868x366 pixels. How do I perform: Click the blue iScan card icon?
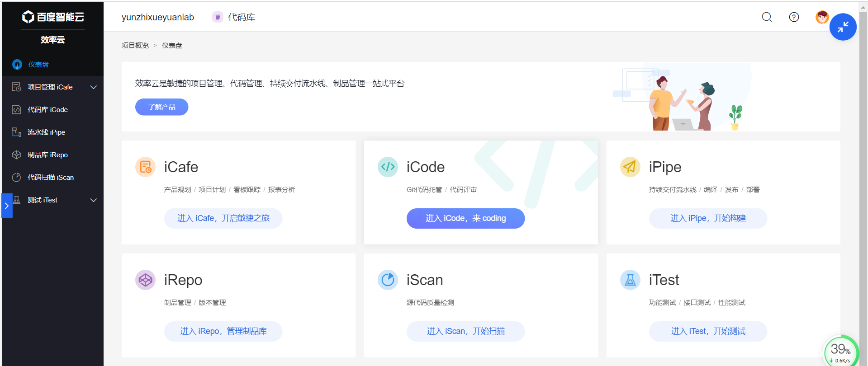tap(388, 280)
